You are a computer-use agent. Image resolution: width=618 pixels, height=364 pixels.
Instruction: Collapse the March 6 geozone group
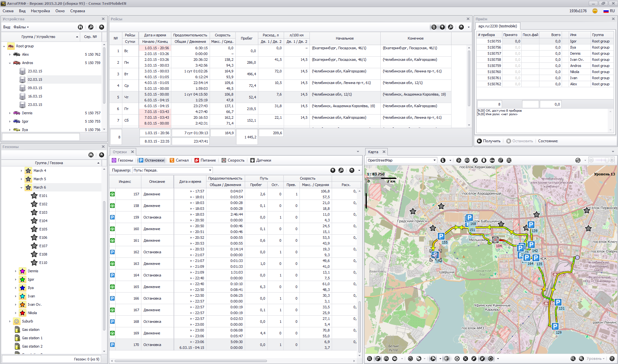(x=22, y=187)
